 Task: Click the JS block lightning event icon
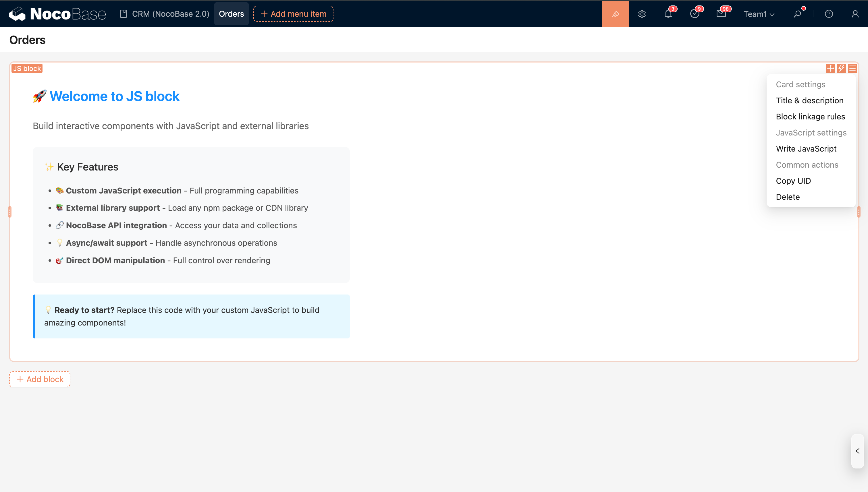(841, 68)
